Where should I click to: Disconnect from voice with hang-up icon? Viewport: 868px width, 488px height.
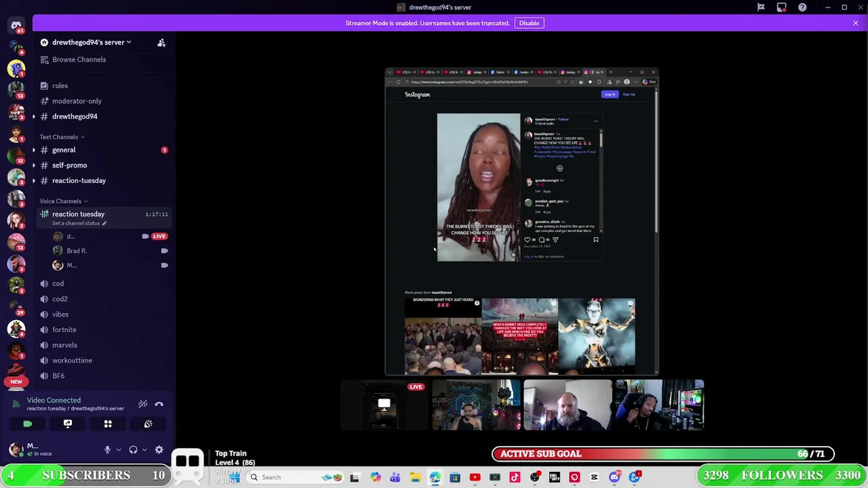tap(159, 404)
